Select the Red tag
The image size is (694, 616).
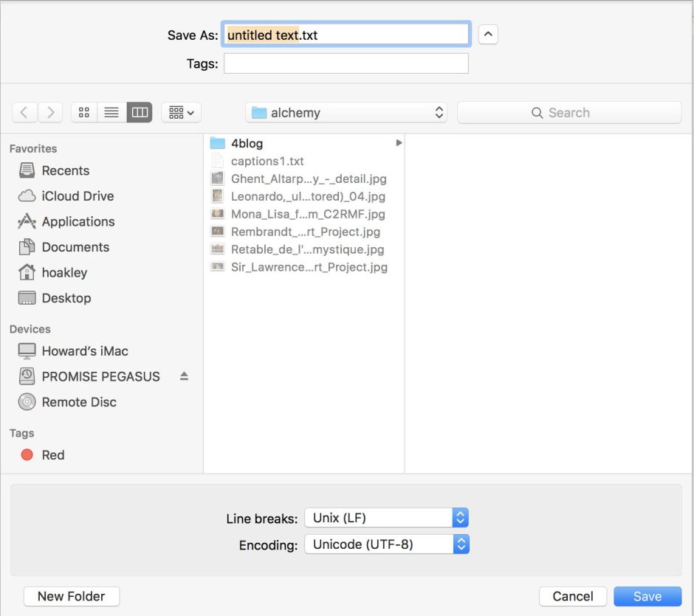52,455
